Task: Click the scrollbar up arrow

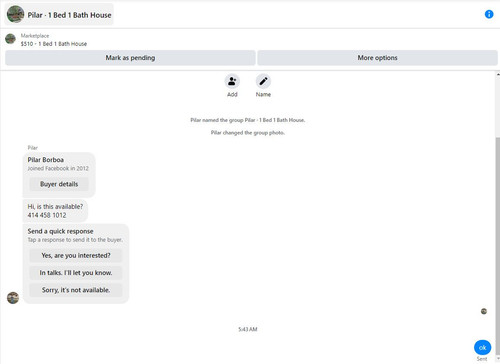Action: (x=498, y=75)
